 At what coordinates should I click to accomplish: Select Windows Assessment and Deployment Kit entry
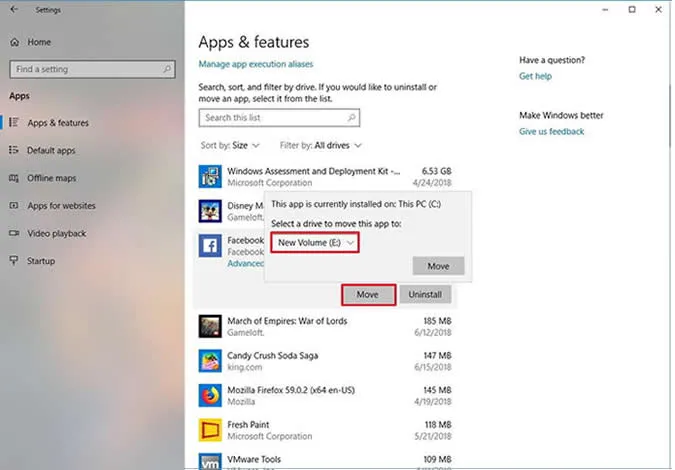325,176
